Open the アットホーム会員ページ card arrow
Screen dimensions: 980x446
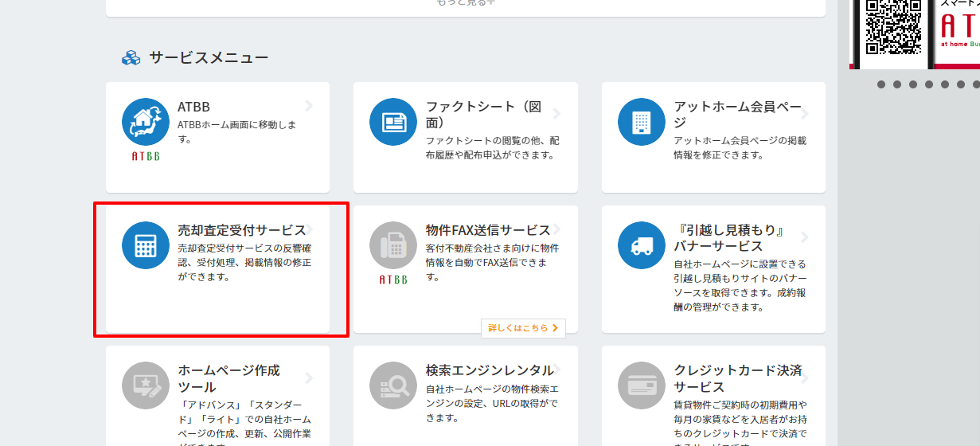click(805, 114)
